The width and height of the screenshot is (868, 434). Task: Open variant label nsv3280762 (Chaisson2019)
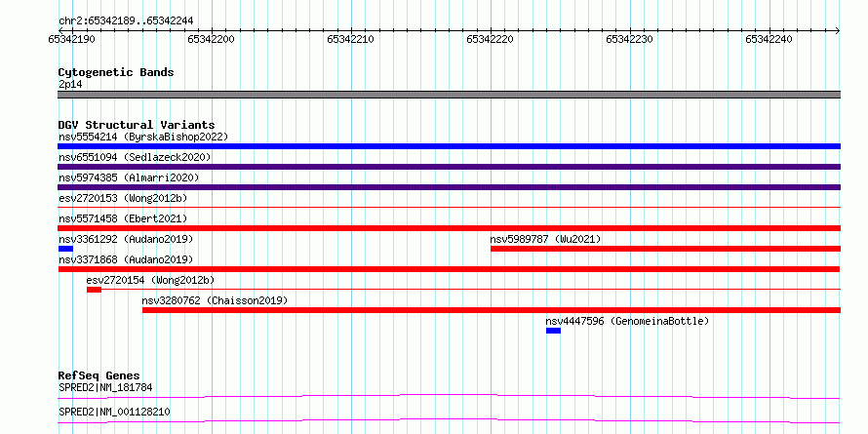coord(215,300)
